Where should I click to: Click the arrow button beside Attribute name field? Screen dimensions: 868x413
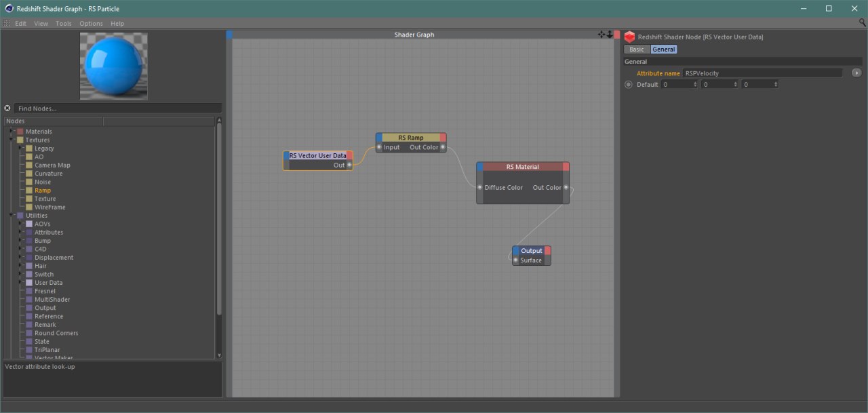click(856, 73)
